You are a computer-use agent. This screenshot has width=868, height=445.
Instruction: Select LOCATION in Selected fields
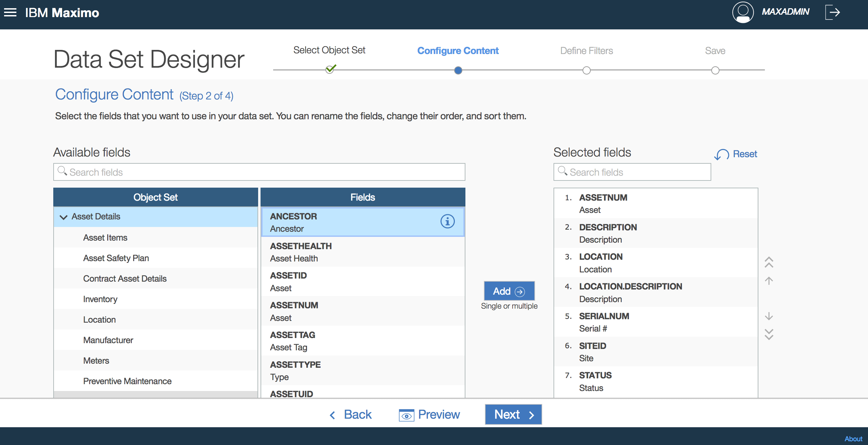click(x=656, y=263)
